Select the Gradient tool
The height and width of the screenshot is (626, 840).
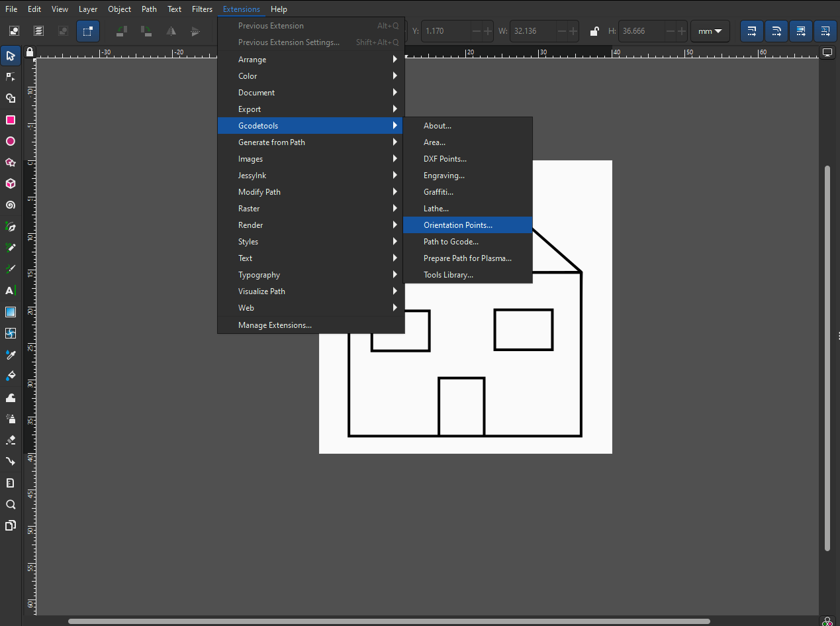click(11, 312)
